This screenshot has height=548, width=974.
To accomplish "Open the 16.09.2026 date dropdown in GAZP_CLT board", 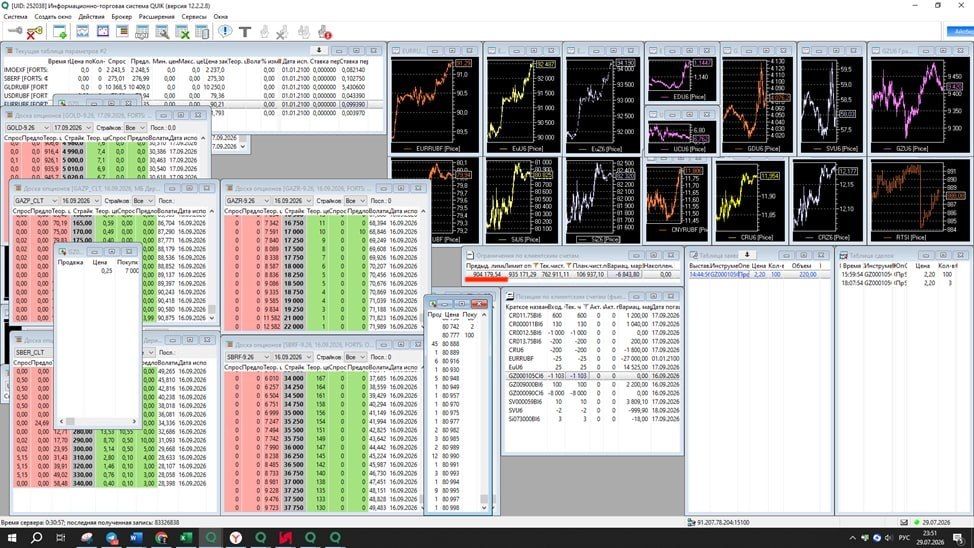I will [80, 201].
